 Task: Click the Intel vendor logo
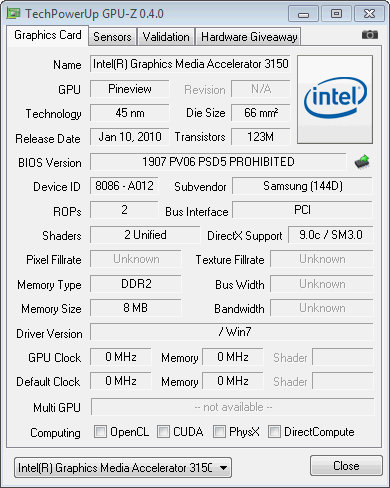coord(335,99)
